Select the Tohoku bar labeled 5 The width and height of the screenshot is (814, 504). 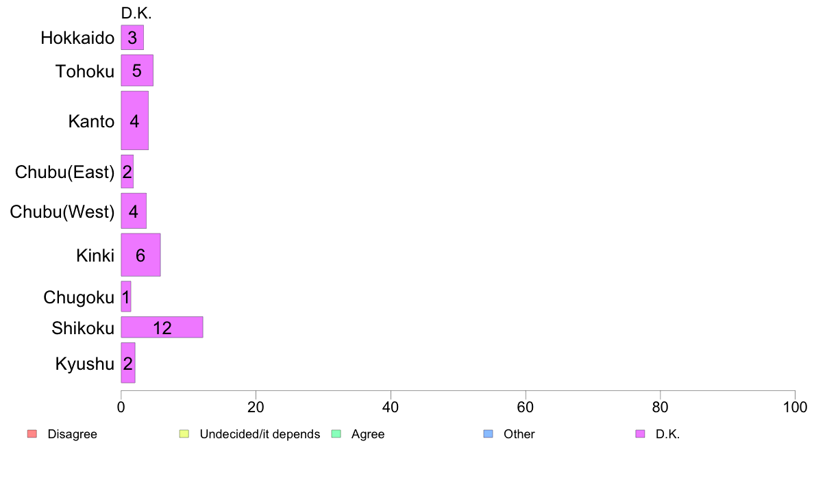pos(137,71)
